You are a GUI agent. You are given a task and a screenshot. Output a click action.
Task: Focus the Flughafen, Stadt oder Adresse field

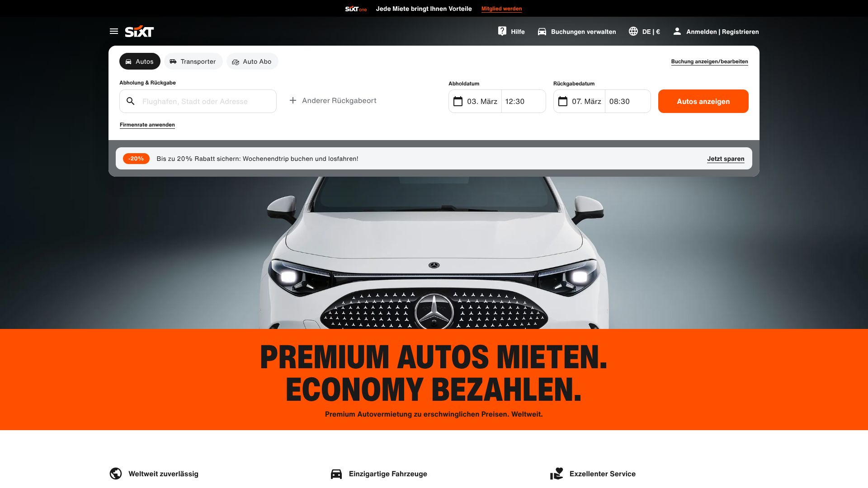click(x=198, y=101)
